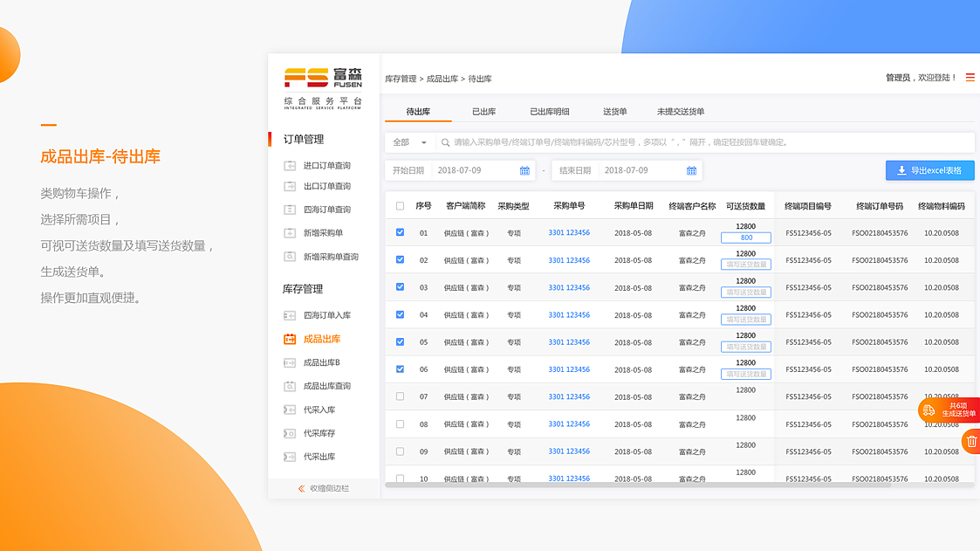Viewport: 980px width, 551px height.
Task: Uncheck row 04 checkbox
Action: tap(400, 314)
